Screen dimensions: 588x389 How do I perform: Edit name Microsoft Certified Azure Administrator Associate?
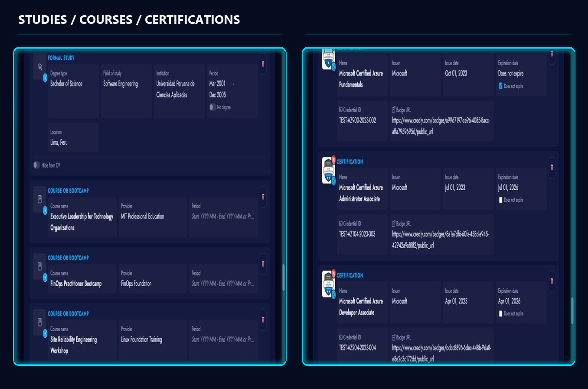click(x=362, y=189)
